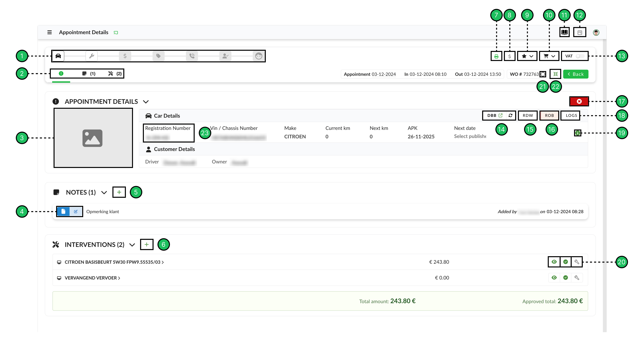Screen dimensions: 644x346
Task: Open the star favorites dropdown
Action: pos(527,56)
